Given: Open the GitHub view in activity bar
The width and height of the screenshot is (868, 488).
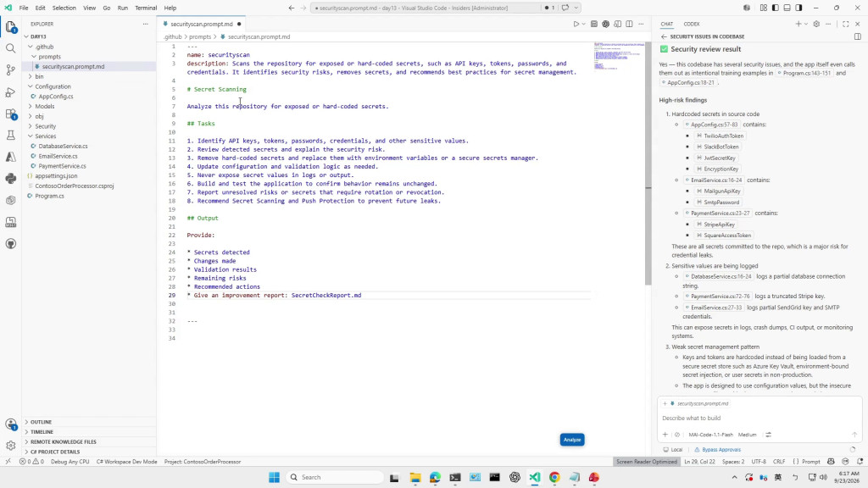Looking at the screenshot, I should [x=10, y=244].
